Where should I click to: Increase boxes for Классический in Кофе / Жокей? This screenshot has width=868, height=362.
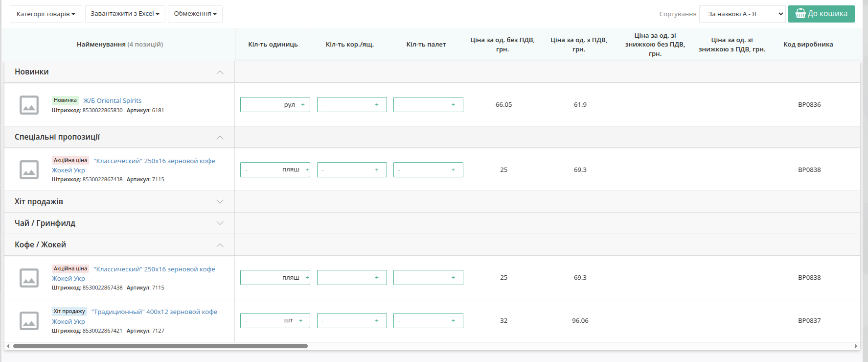tap(377, 278)
